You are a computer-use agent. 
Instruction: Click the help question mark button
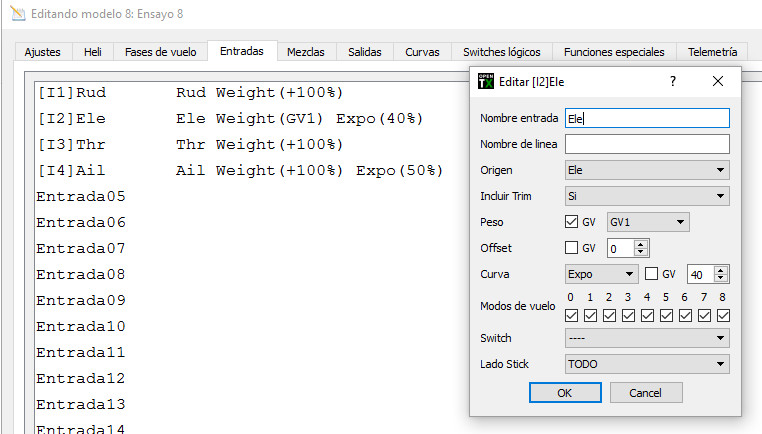coord(673,82)
